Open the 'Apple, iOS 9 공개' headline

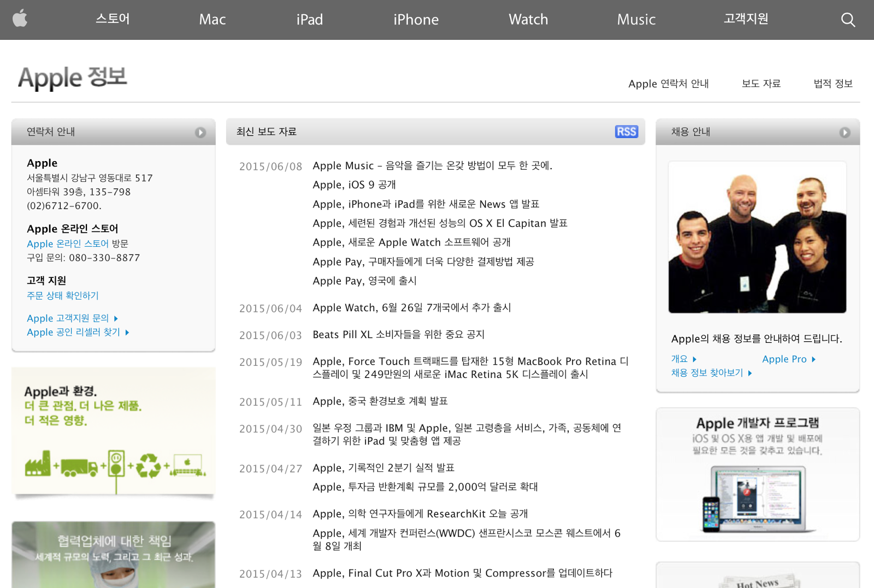point(354,185)
